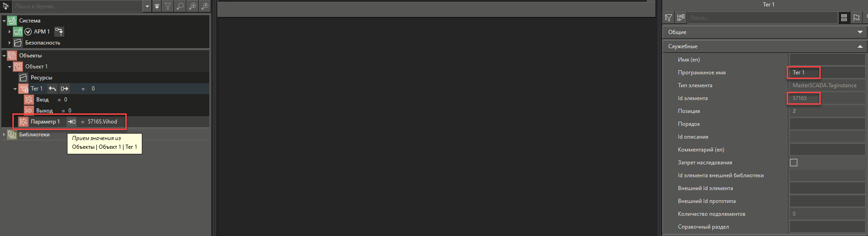Select the Безопасность tree item
This screenshot has width=868, height=236.
43,43
